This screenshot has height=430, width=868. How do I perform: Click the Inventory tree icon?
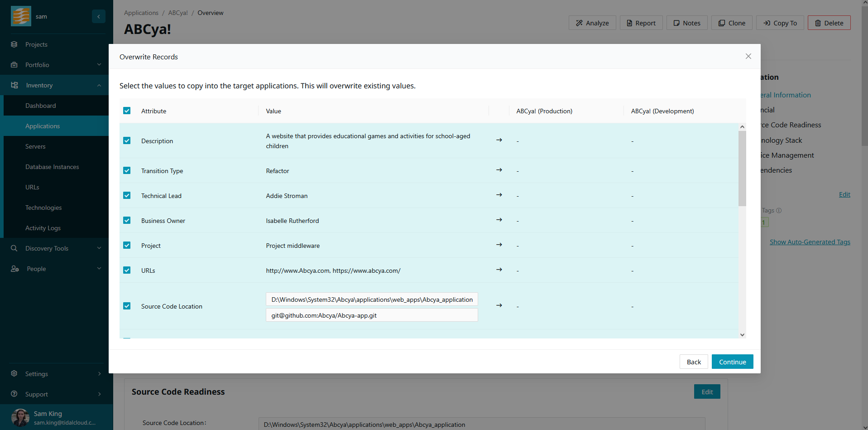(x=14, y=85)
